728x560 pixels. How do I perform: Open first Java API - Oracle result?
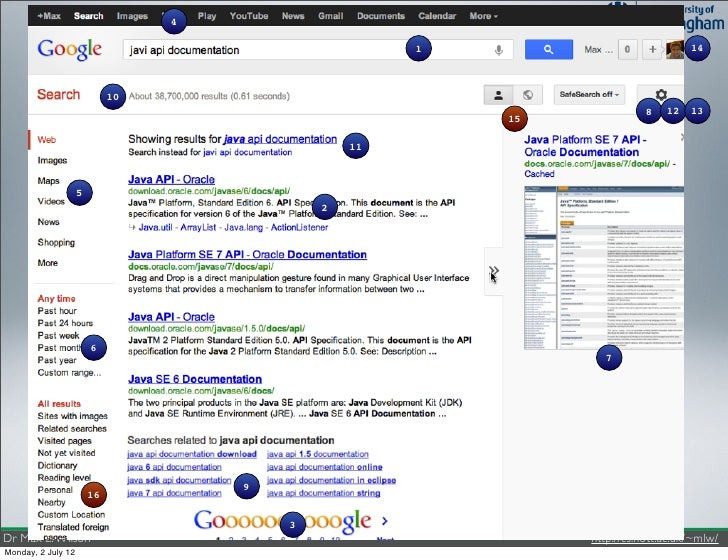(x=171, y=179)
